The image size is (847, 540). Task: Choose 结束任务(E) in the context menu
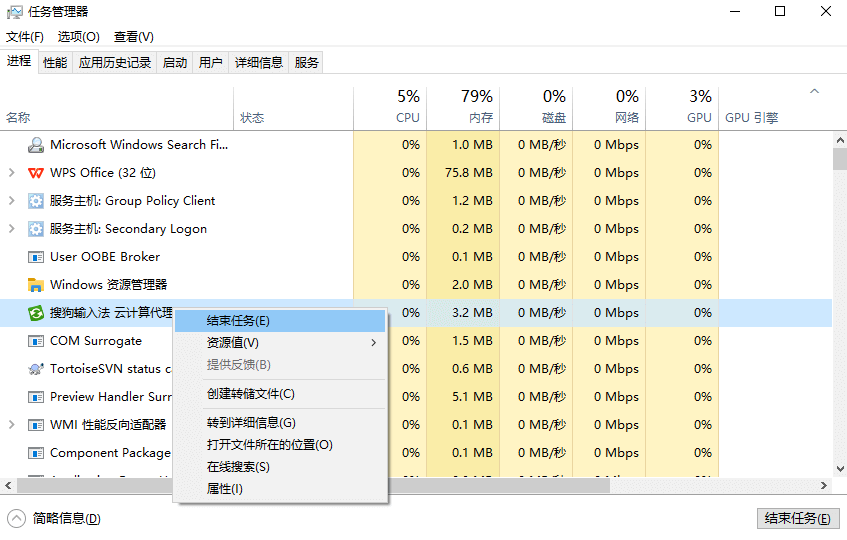[x=280, y=321]
